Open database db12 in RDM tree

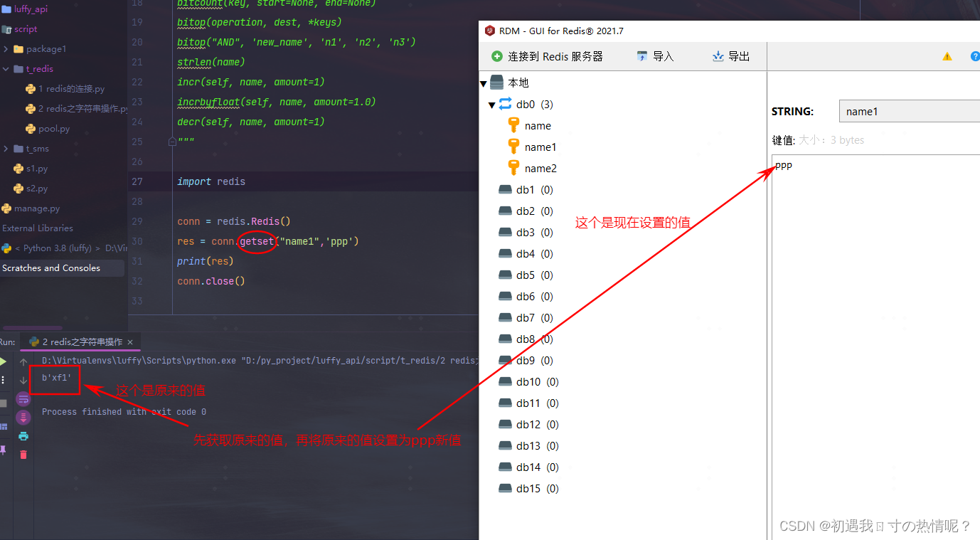[528, 425]
